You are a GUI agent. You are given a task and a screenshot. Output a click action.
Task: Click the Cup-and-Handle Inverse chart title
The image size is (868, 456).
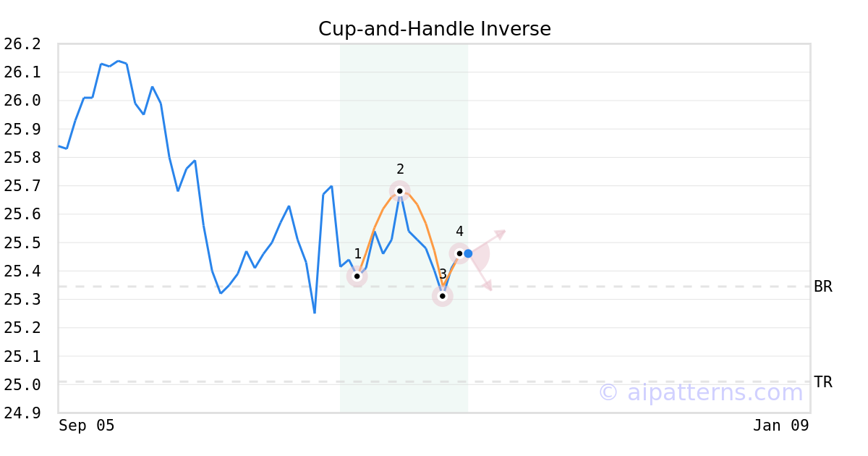point(434,29)
